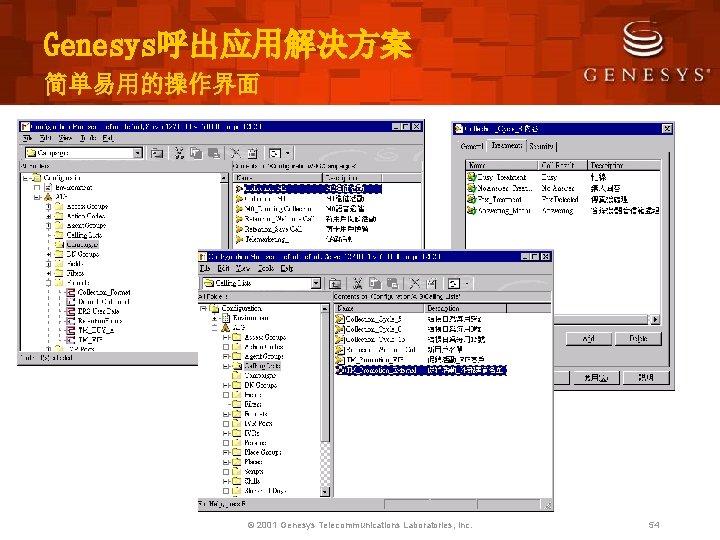Screen dimensions: 720x540
Task: Expand Place Groups folder in front window tree
Action: tap(226, 452)
